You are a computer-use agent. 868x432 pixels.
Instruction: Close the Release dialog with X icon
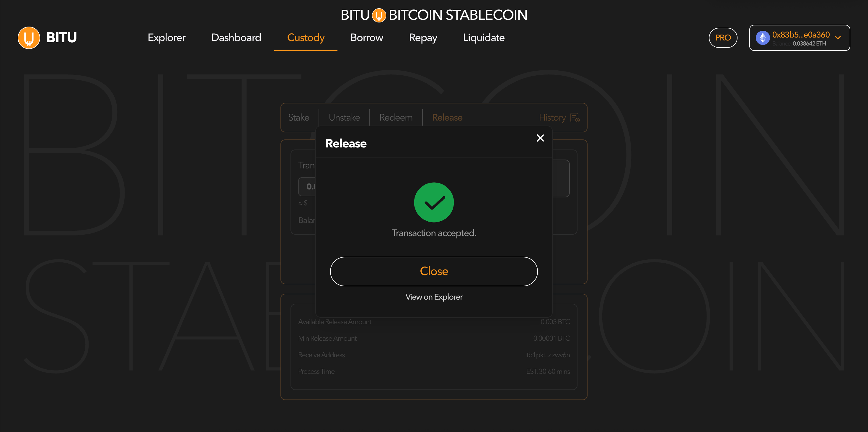540,138
